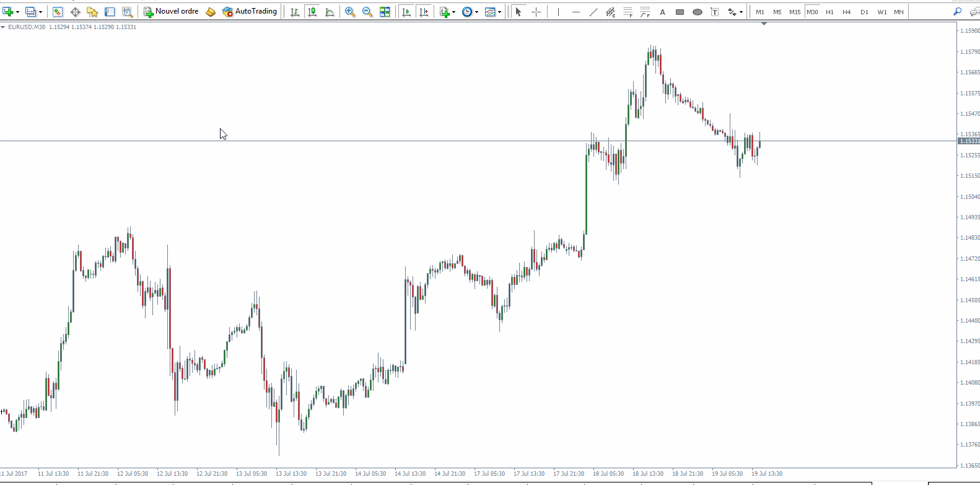Select the equidistant channel tool
This screenshot has width=980, height=485.
(610, 12)
